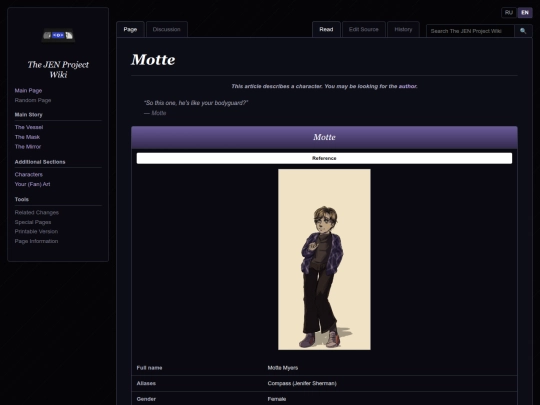Click the Motte page heading
The height and width of the screenshot is (405, 540).
pos(153,60)
